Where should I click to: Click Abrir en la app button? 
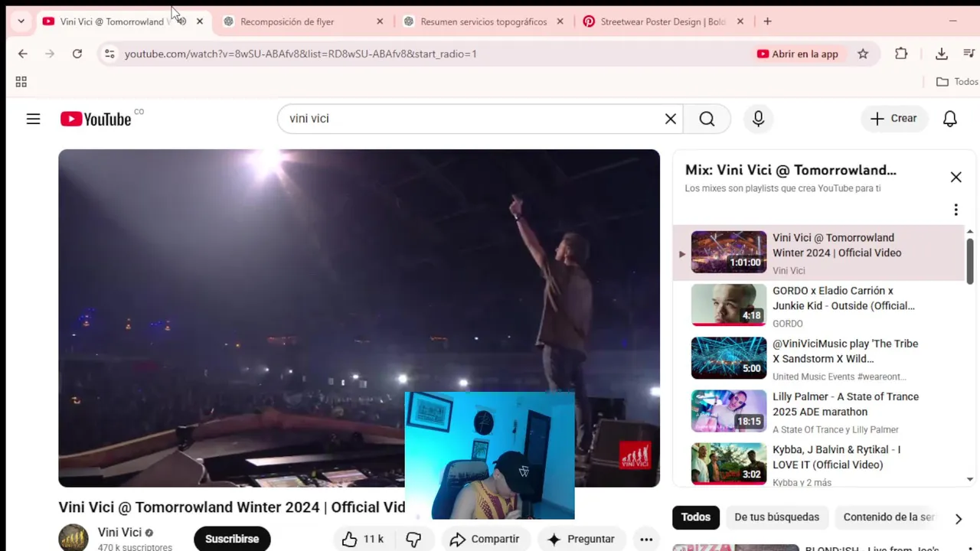click(x=798, y=54)
